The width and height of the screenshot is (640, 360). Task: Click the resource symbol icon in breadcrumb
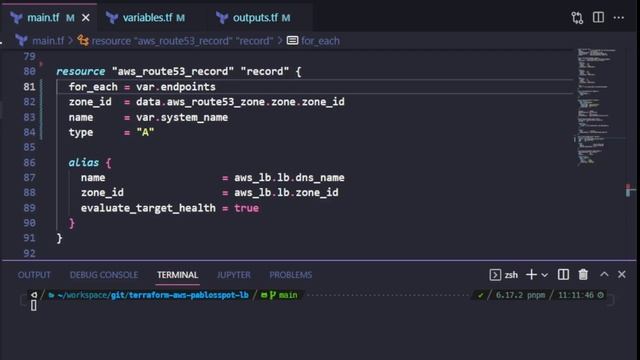tap(83, 40)
